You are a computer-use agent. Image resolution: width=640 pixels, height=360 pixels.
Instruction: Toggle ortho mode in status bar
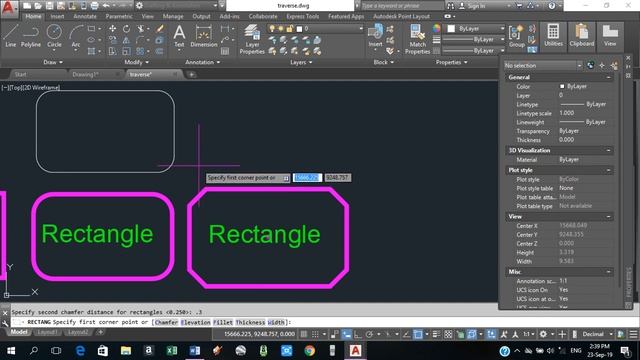coord(358,334)
